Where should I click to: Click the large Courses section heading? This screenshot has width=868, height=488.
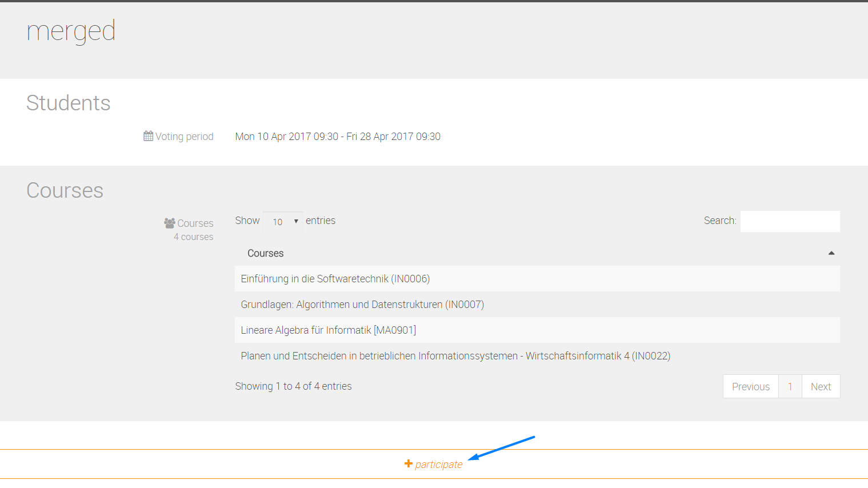[65, 190]
